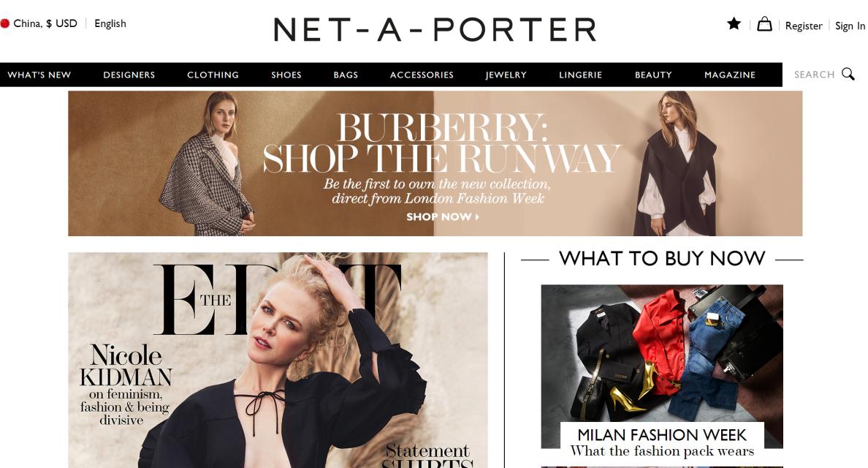Change country and currency China, $ USD
Image resolution: width=868 pixels, height=468 pixels.
click(45, 23)
